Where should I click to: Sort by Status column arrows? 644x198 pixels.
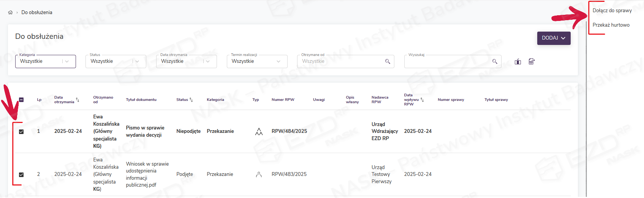[191, 100]
